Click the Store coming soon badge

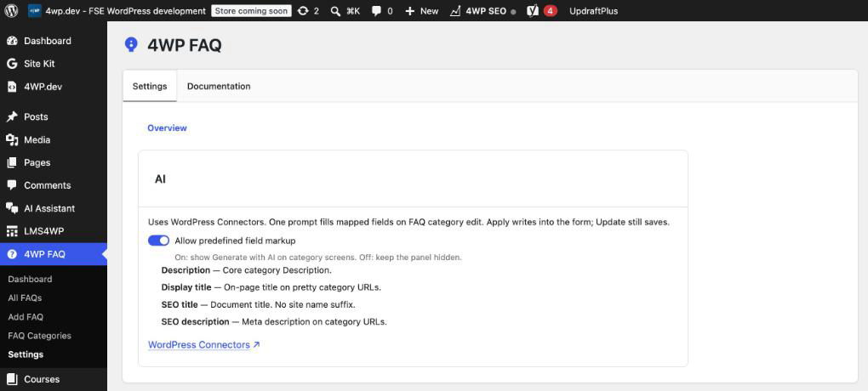click(x=251, y=11)
